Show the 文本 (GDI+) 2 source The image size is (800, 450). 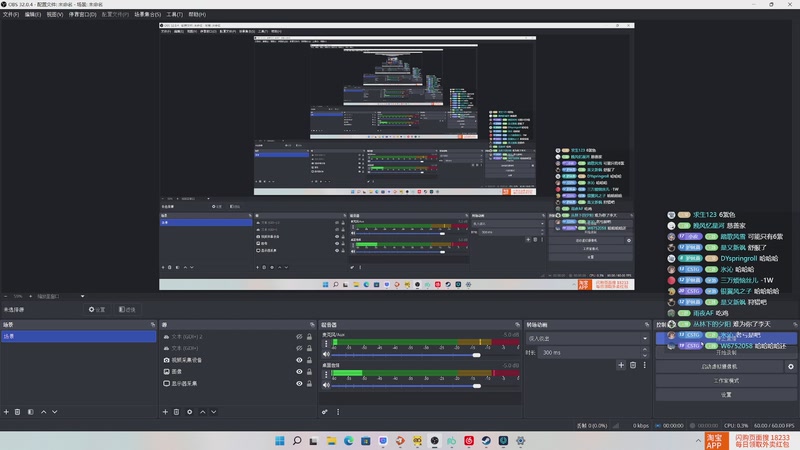tap(299, 337)
